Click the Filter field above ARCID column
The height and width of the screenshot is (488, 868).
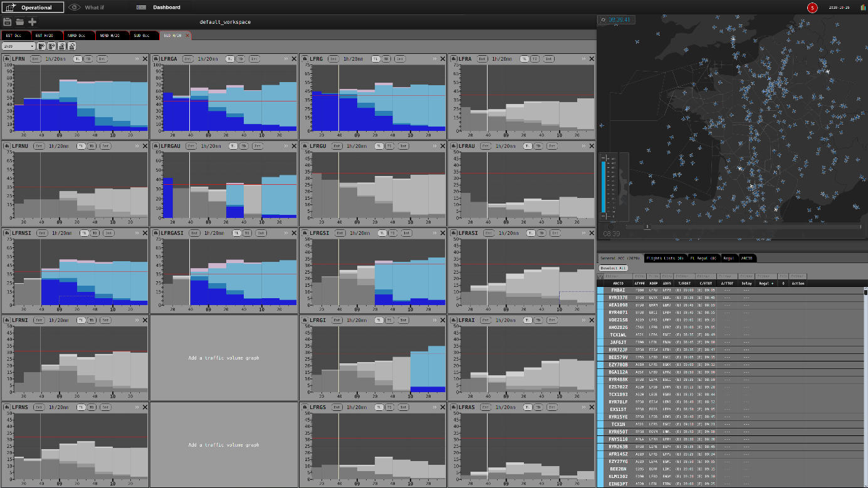coord(618,276)
